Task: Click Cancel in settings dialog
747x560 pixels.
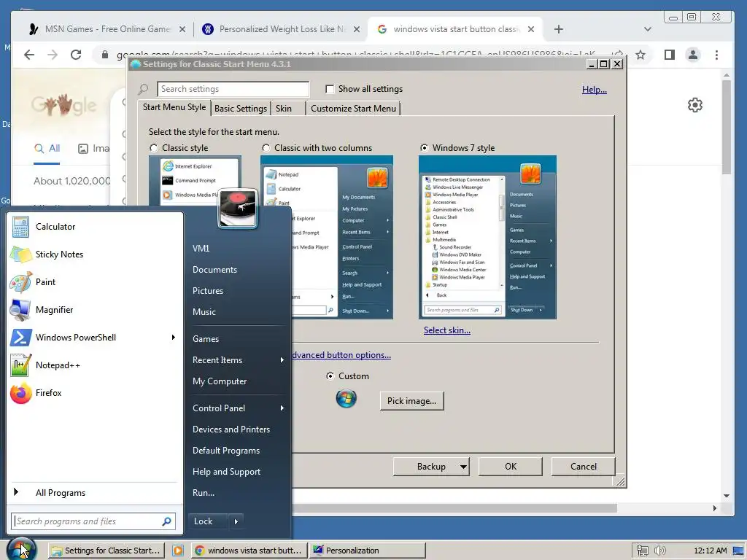Action: (583, 467)
